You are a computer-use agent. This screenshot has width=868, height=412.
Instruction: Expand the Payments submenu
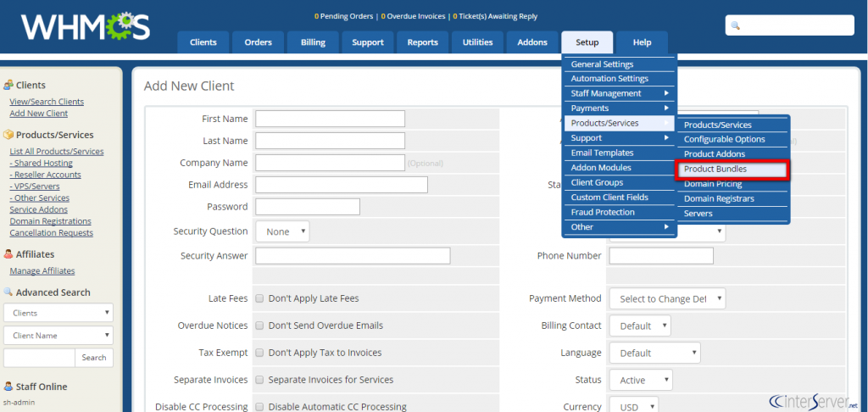pyautogui.click(x=620, y=109)
